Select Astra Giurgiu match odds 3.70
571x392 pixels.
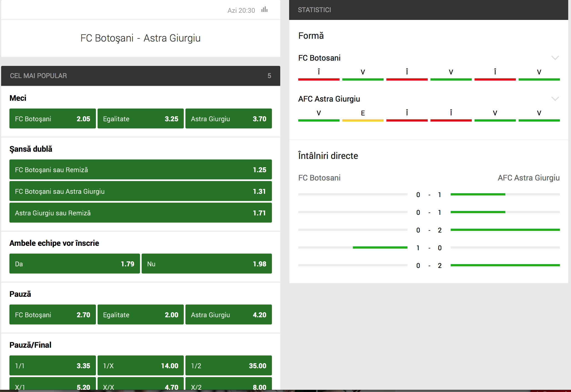(x=228, y=119)
